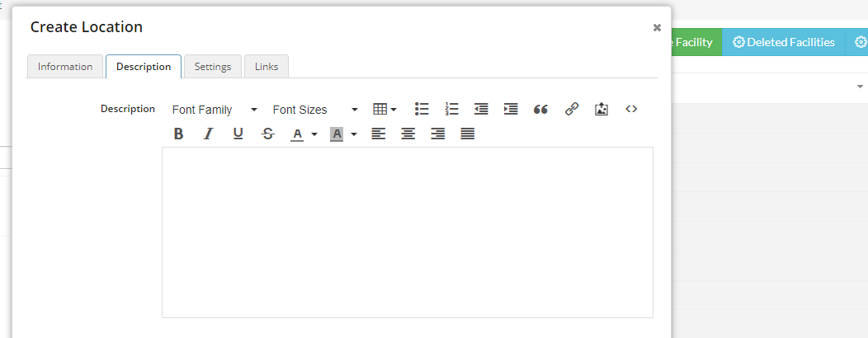Toggle underline formatting

pyautogui.click(x=238, y=134)
